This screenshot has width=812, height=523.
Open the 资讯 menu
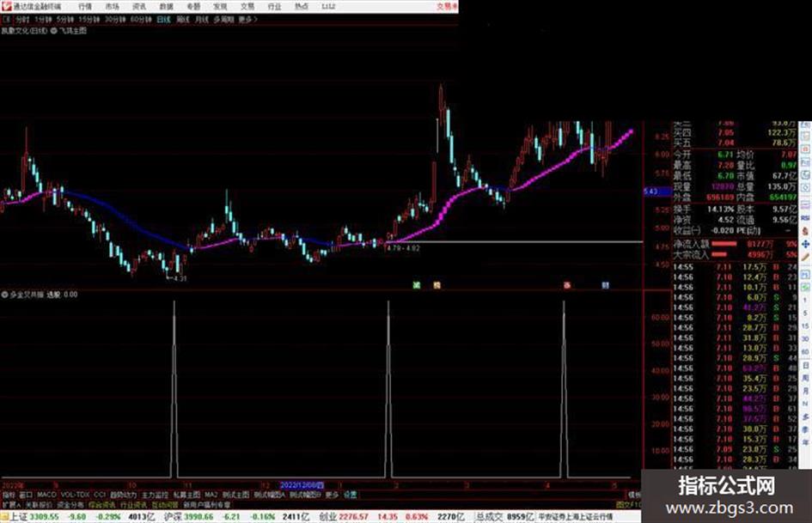click(x=139, y=7)
